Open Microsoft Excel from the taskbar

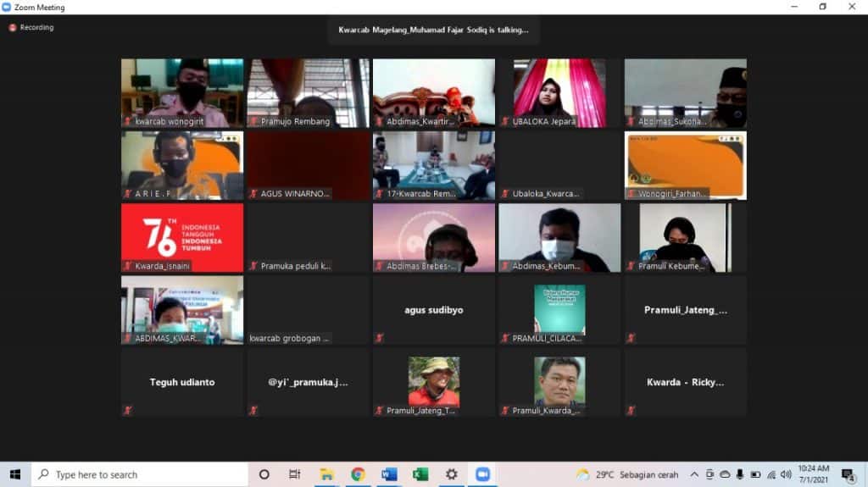[420, 474]
